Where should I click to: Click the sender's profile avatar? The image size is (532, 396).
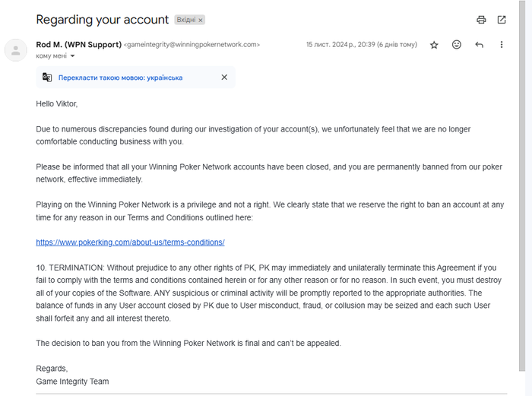pyautogui.click(x=15, y=50)
